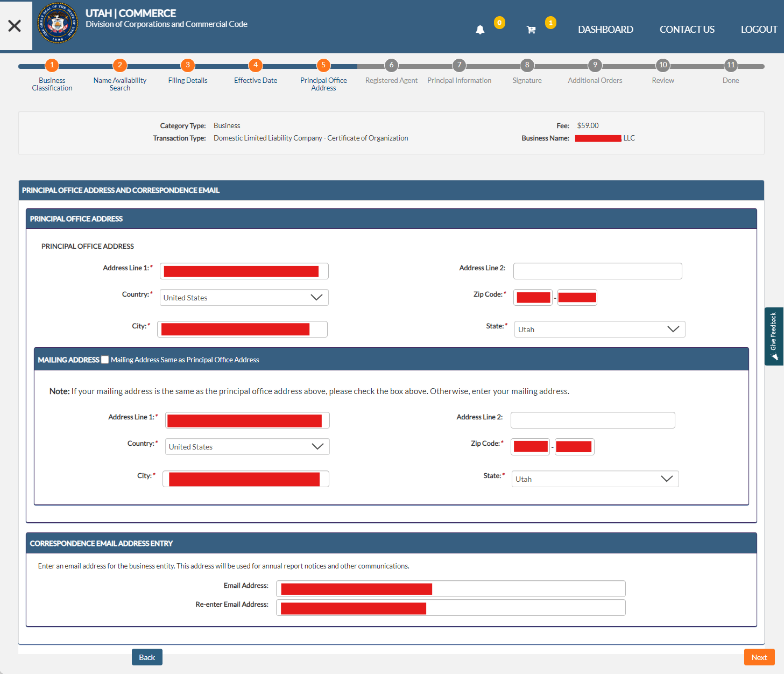Click step 11 Done circle
Image resolution: width=784 pixels, height=674 pixels.
731,65
